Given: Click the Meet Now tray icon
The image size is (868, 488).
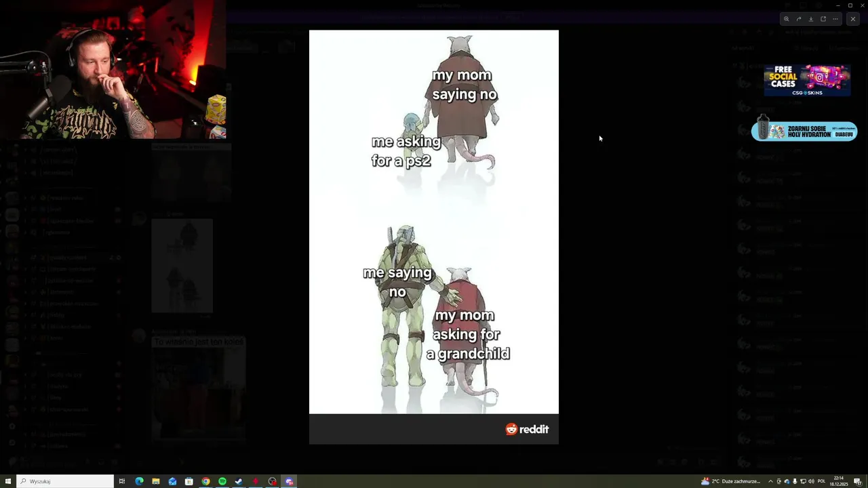Looking at the screenshot, I should point(778,481).
